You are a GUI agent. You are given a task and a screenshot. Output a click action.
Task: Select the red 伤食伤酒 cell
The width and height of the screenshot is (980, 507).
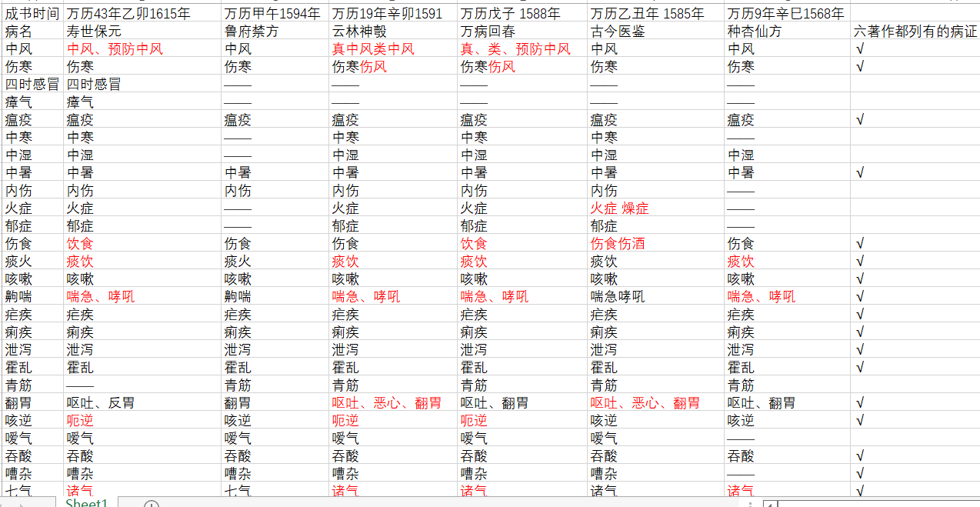656,243
